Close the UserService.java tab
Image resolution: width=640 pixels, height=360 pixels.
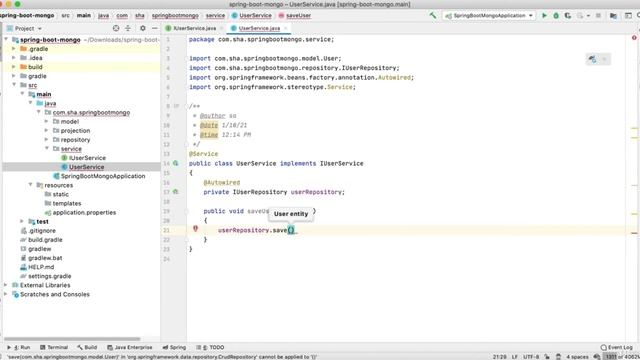[x=286, y=28]
